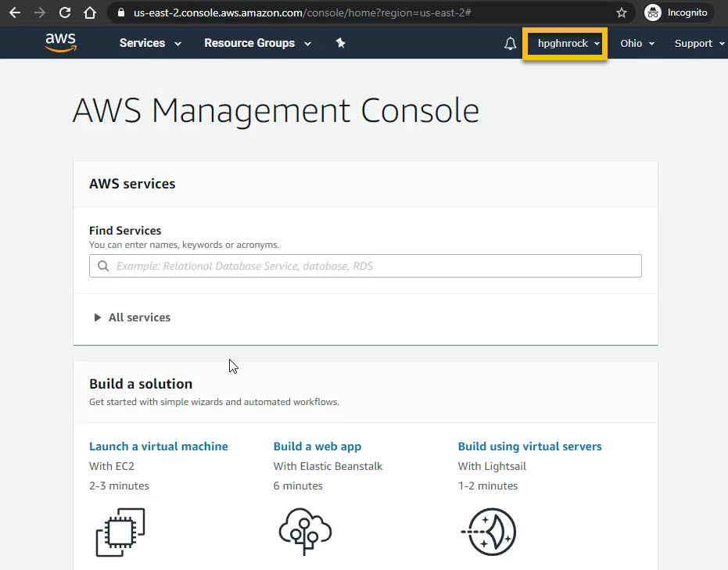Click the 'AWS services' panel heading
The image size is (728, 570).
point(132,184)
